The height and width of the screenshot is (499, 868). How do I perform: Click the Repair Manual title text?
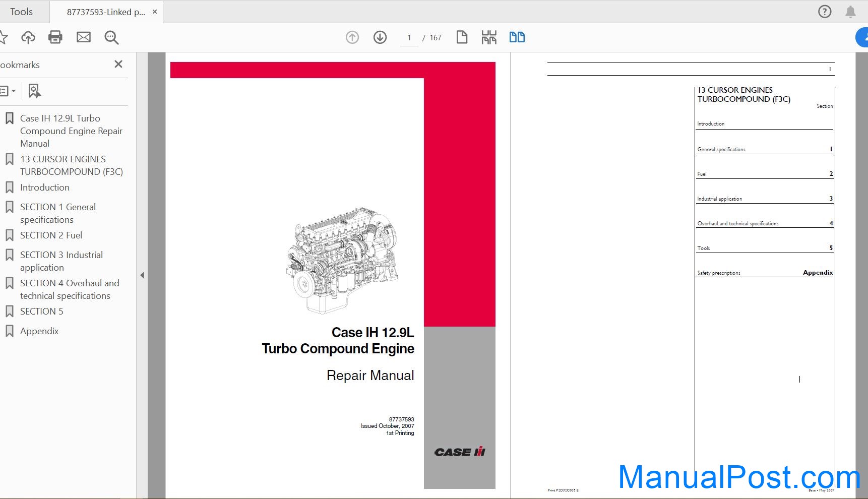370,376
